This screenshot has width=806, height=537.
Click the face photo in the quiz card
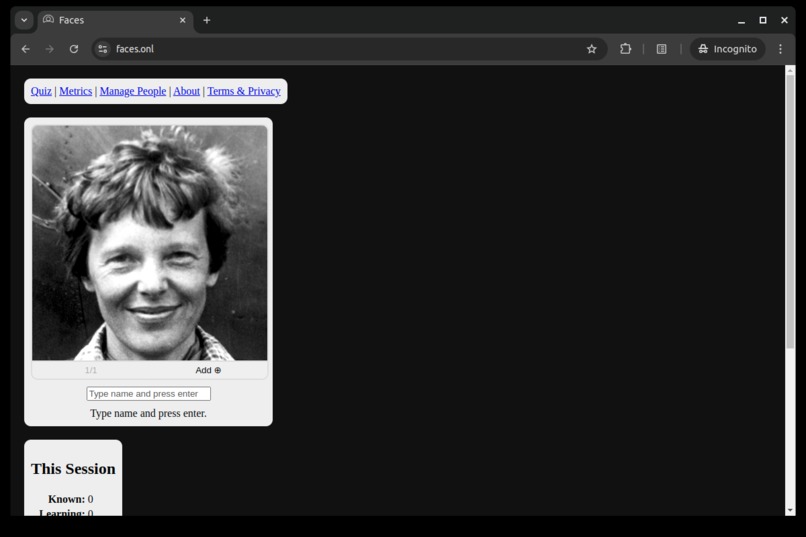(x=150, y=243)
